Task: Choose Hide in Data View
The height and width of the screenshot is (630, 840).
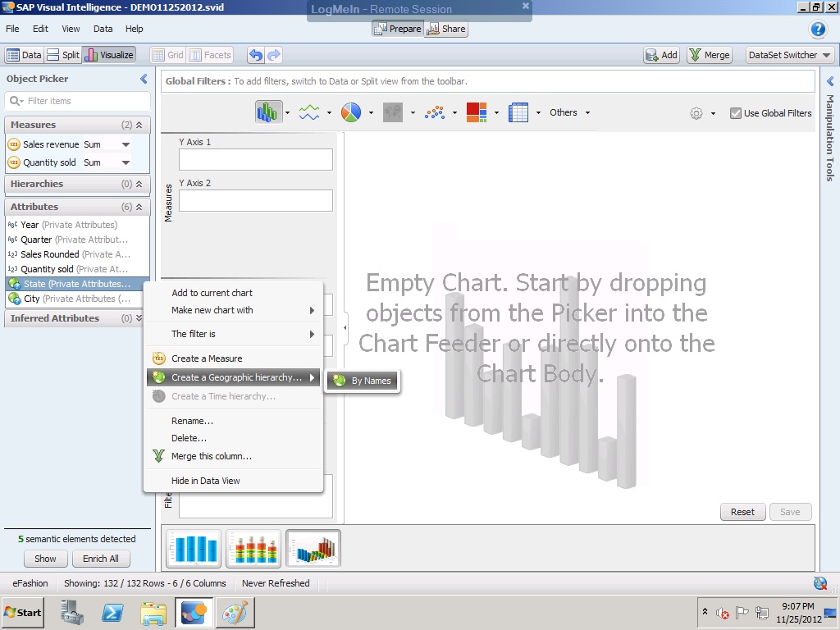Action: tap(206, 481)
